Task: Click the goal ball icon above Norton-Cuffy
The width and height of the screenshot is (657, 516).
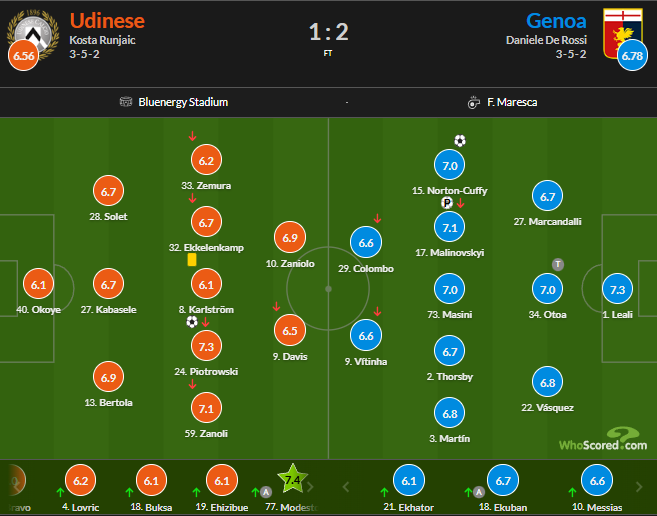Action: pos(460,141)
